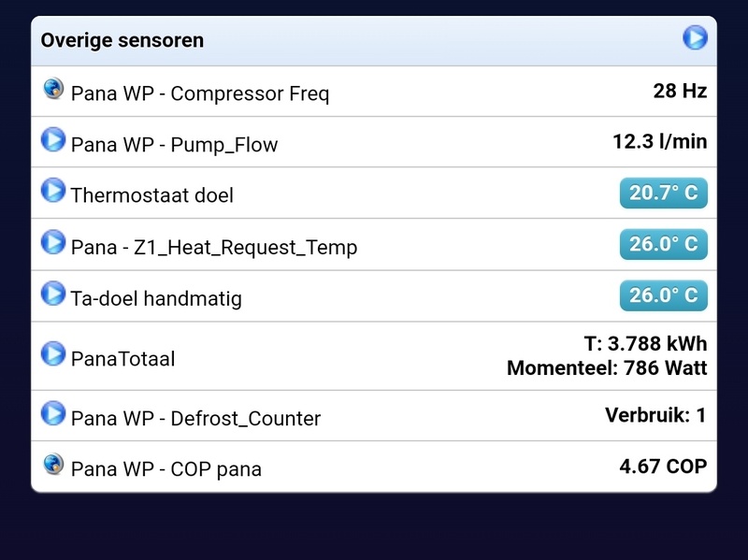Click the blue arrow icon beside Pump_Flow

point(53,140)
